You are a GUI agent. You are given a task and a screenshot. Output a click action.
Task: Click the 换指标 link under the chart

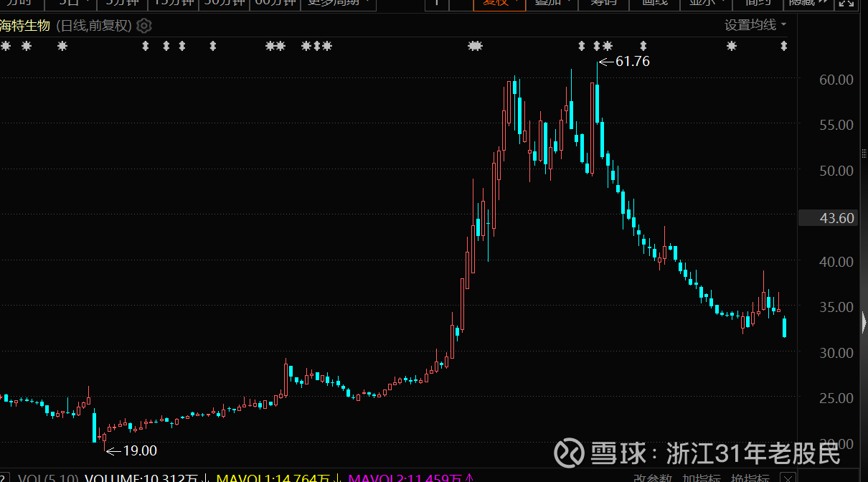click(x=750, y=478)
